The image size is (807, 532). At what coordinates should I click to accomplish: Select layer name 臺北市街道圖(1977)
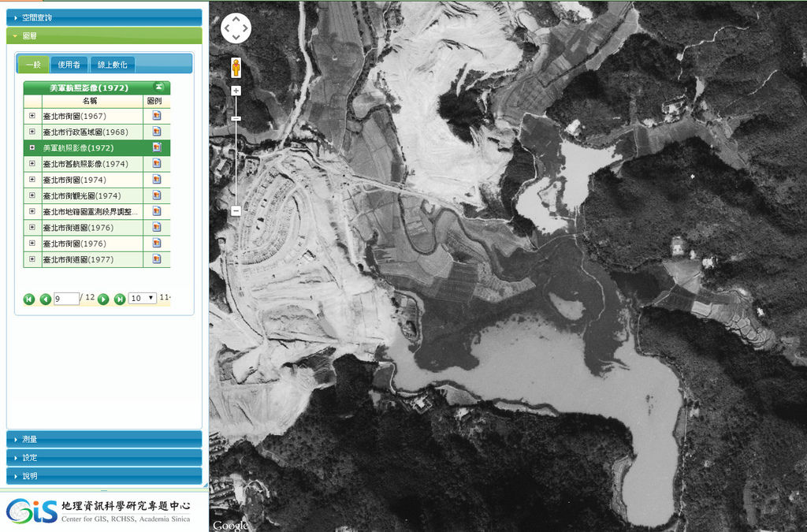tap(78, 260)
